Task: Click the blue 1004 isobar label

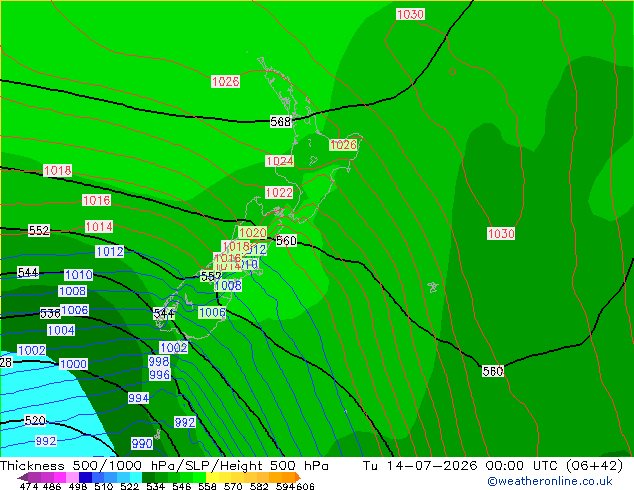Action: tap(61, 330)
